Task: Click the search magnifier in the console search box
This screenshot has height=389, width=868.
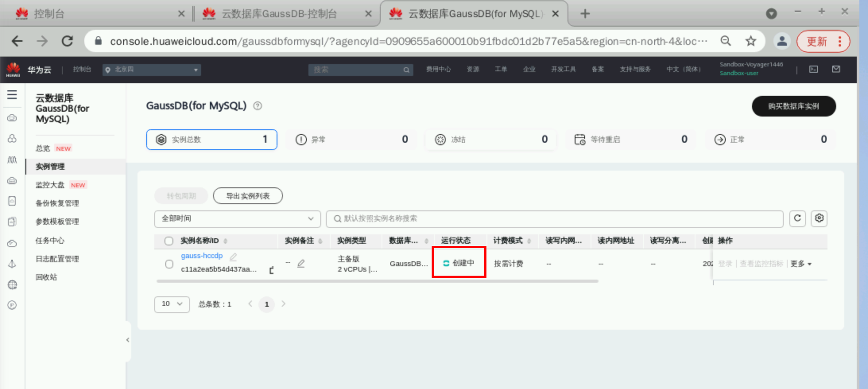Action: pos(406,70)
